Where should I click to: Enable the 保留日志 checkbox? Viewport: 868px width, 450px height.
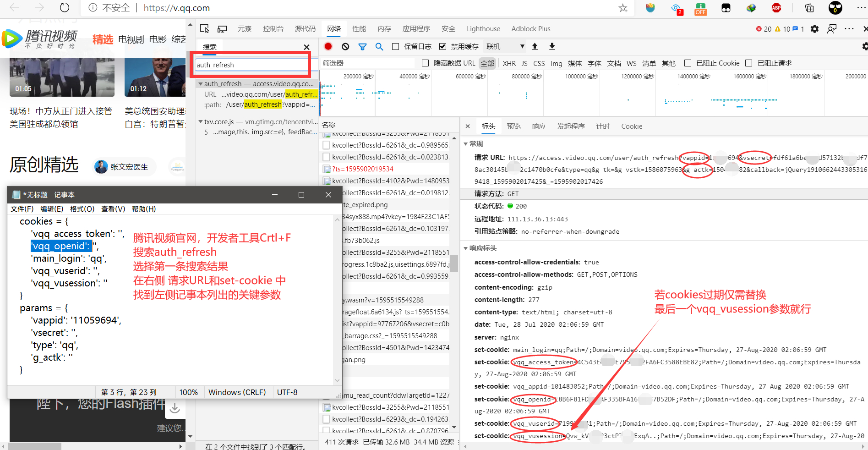396,46
